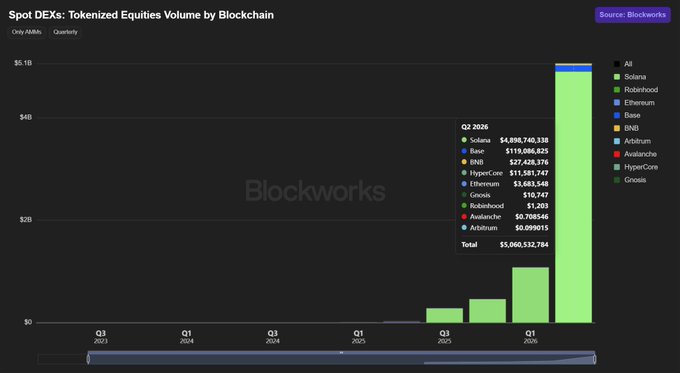Toggle BNB series in legend
Image resolution: width=680 pixels, height=373 pixels.
pos(626,128)
